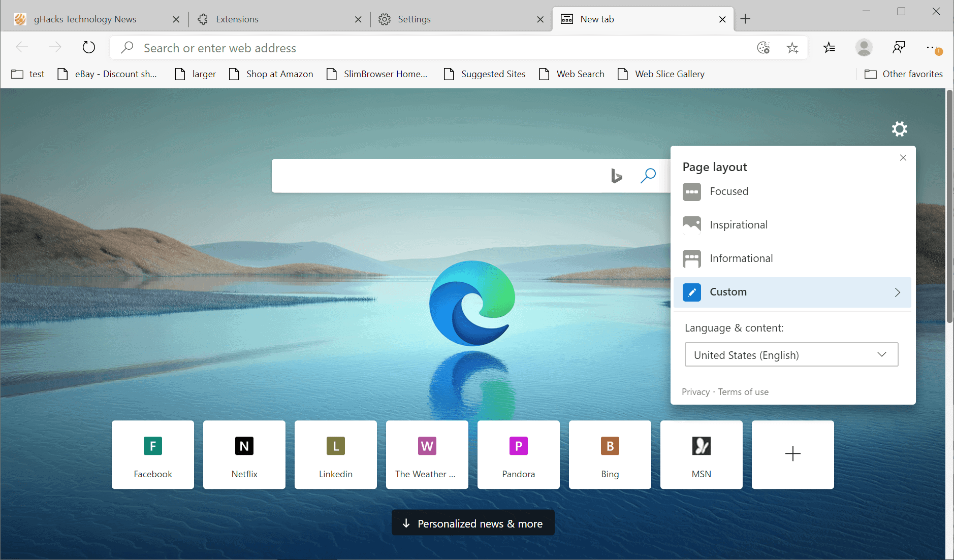Viewport: 954px width, 560px height.
Task: Click the browser Back arrow
Action: 22,48
